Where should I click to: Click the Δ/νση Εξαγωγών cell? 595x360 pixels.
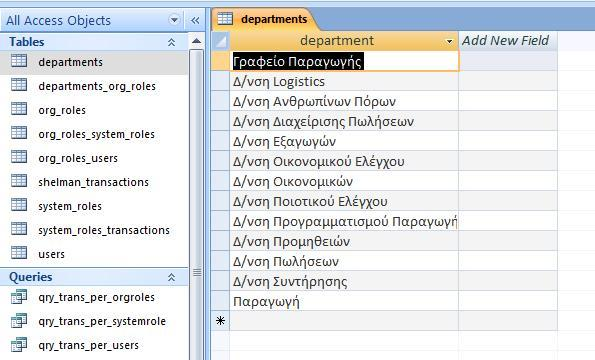tap(344, 141)
